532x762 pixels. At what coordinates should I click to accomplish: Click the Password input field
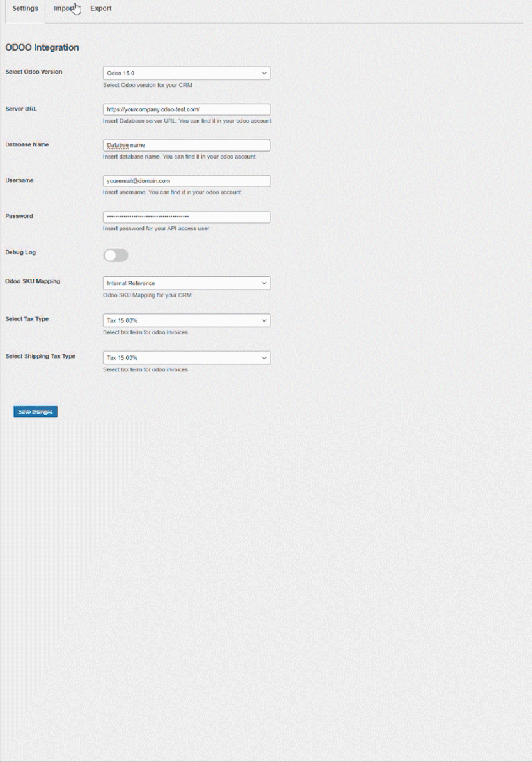tap(187, 217)
